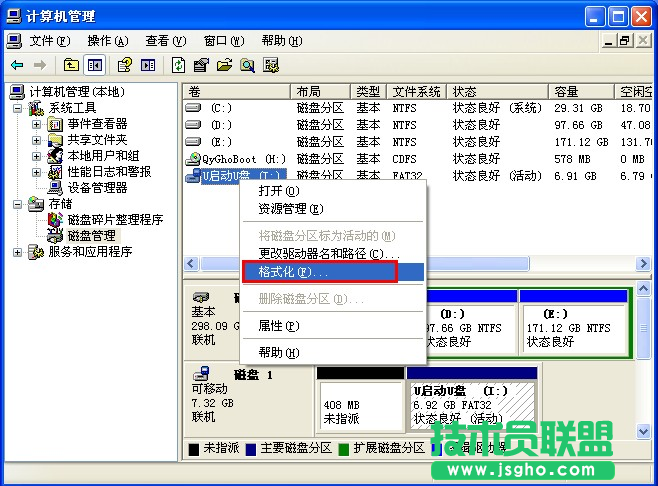Select 磁盘碎片整理程序 in the tree
Viewport: 658px width, 486px height.
tap(114, 220)
